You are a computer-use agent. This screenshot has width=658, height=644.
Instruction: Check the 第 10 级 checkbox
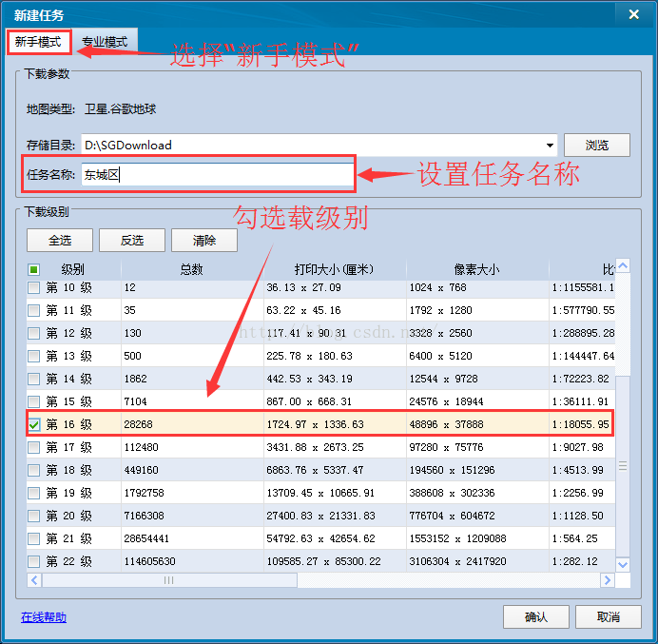point(34,287)
